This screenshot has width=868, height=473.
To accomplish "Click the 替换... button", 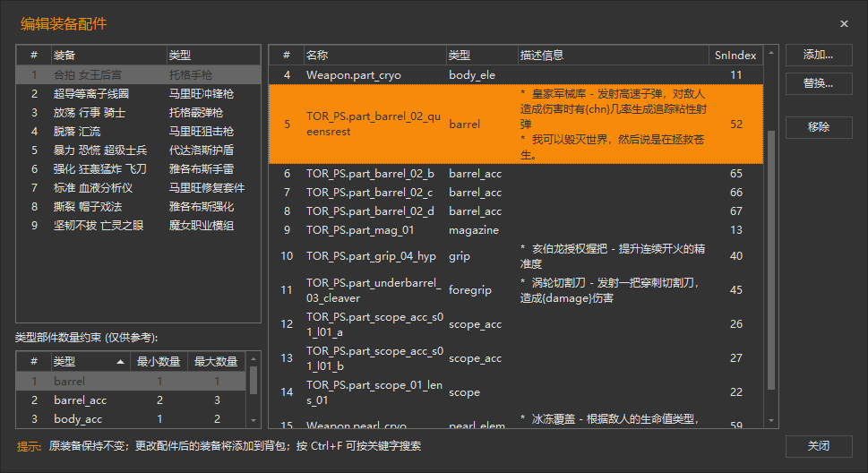I will click(x=819, y=83).
